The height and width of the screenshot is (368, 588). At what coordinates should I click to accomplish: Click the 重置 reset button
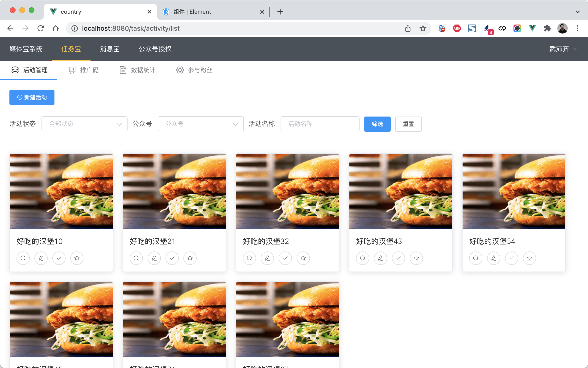coord(409,124)
